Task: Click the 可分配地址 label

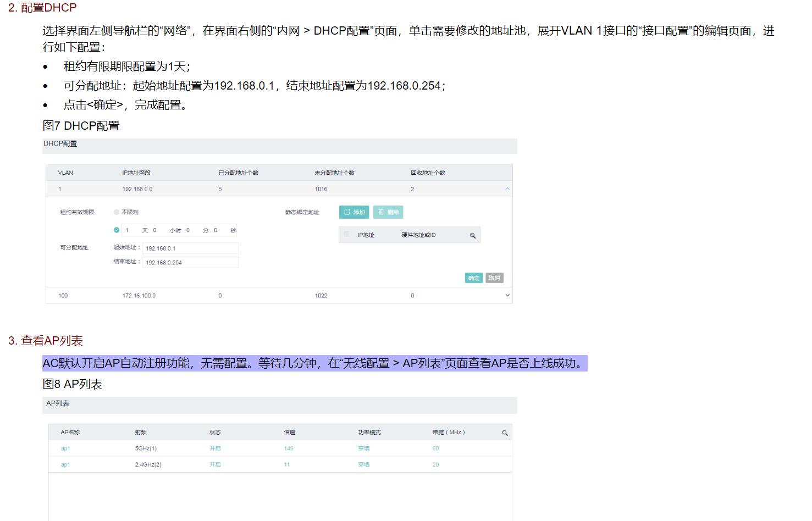Action: [74, 248]
